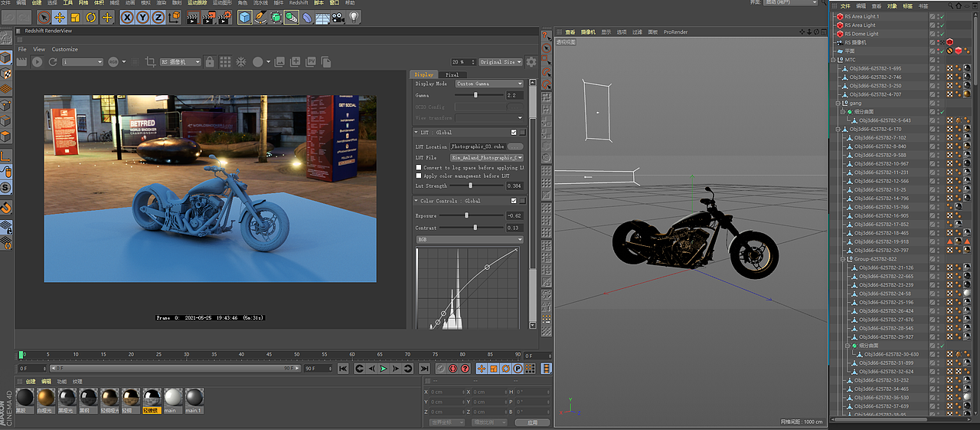Open the LUT File dropdown
Image resolution: width=980 pixels, height=430 pixels.
(486, 157)
